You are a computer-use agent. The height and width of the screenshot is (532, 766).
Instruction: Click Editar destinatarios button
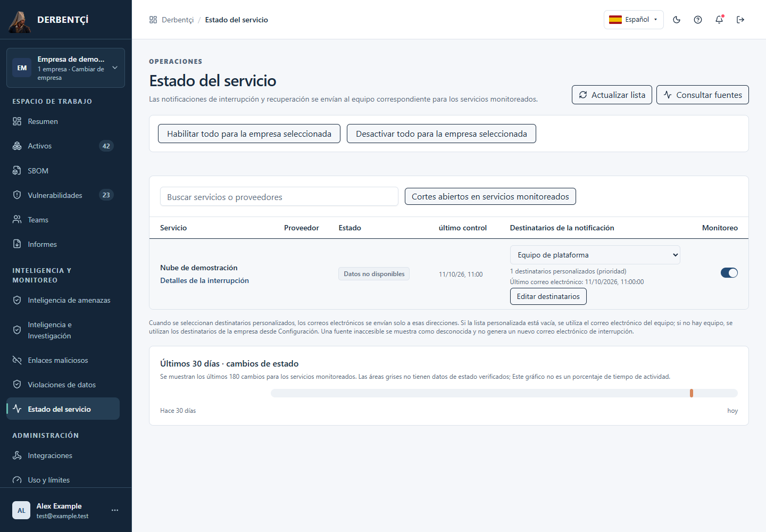[548, 296]
